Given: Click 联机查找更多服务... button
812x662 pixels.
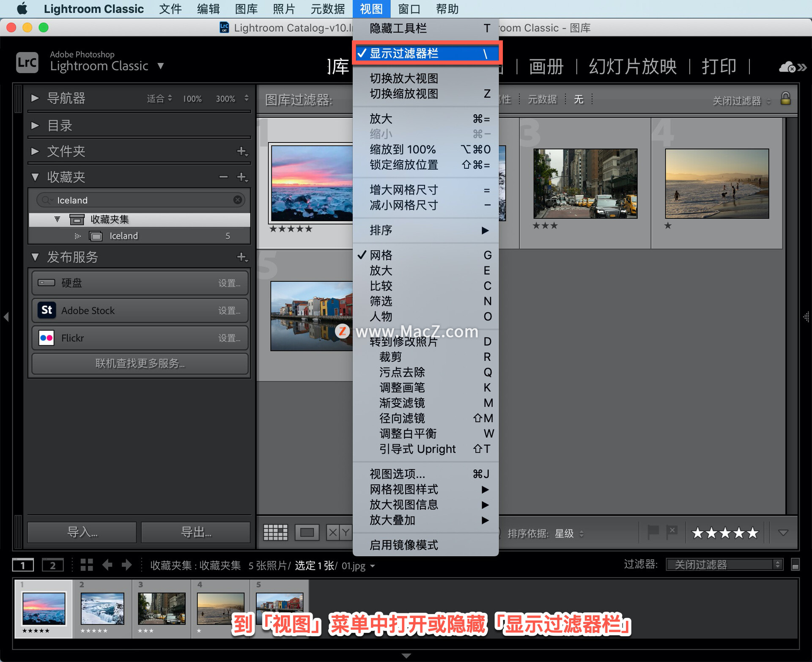Looking at the screenshot, I should coord(140,363).
